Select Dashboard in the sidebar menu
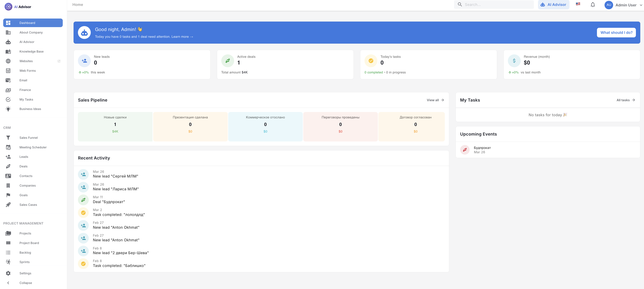Image resolution: width=644 pixels, height=289 pixels. pyautogui.click(x=33, y=23)
